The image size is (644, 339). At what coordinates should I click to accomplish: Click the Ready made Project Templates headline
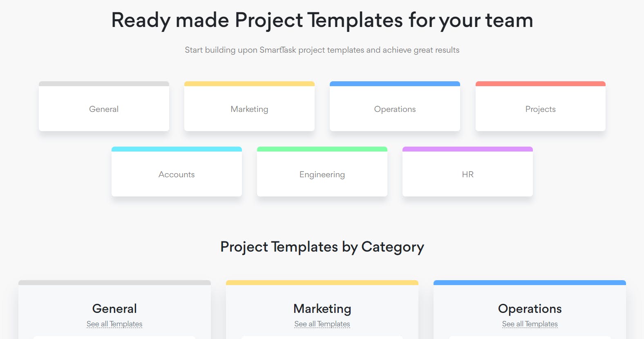tap(322, 20)
